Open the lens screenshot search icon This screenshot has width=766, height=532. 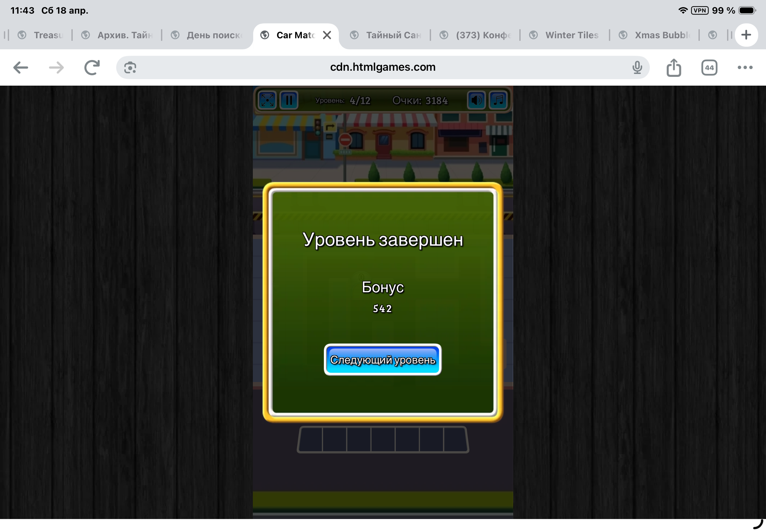(x=130, y=68)
